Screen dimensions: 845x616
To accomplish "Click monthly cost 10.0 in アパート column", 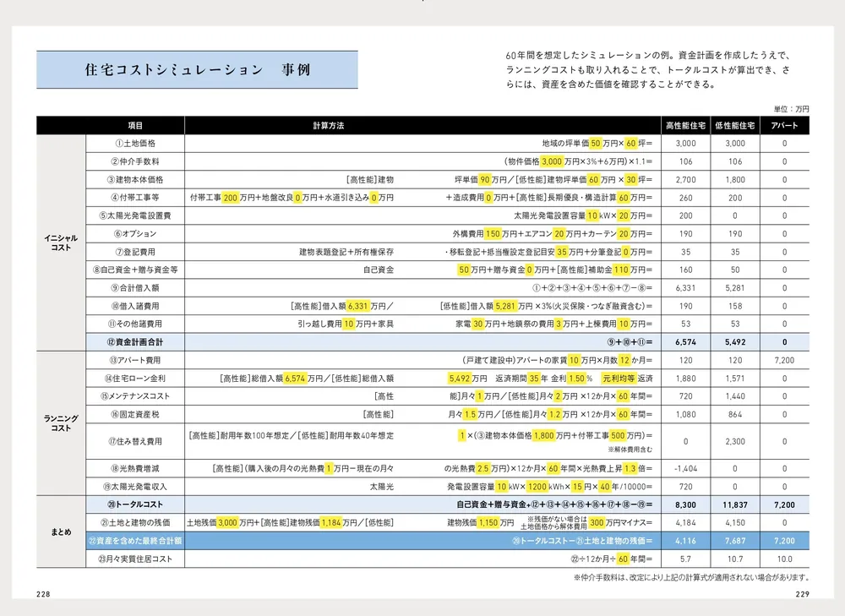I will (784, 559).
